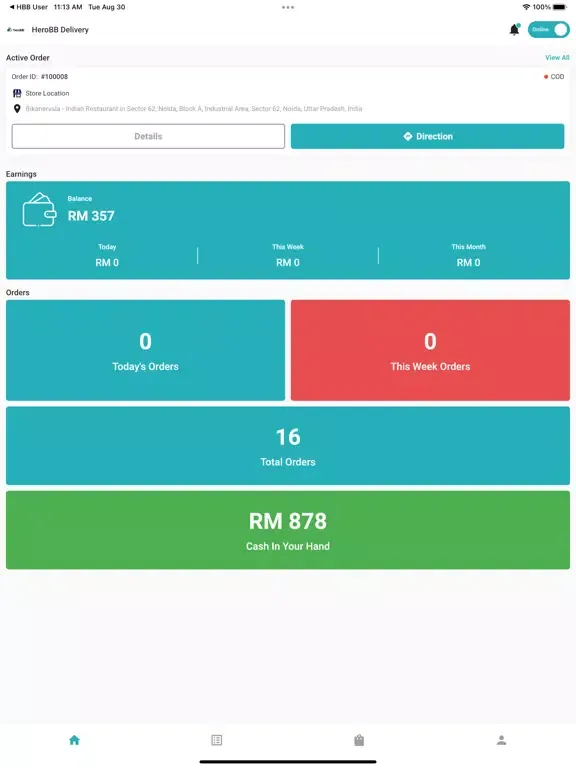Open View All active orders
The height and width of the screenshot is (768, 576).
coord(557,57)
